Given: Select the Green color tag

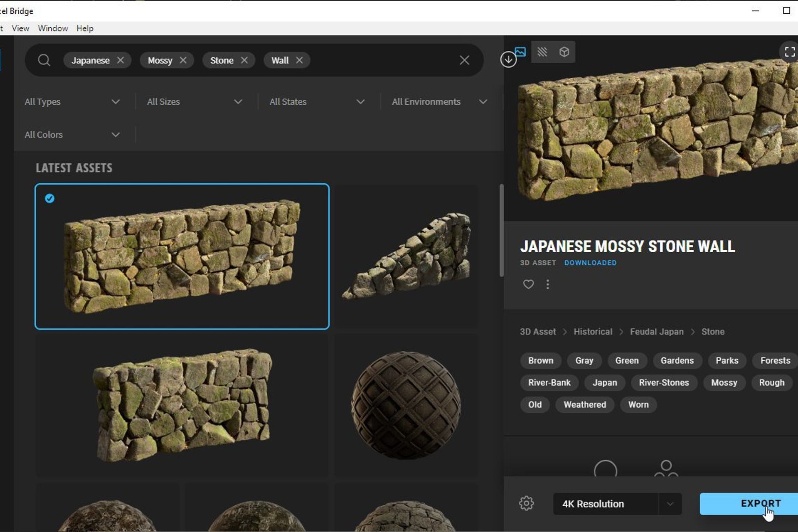Looking at the screenshot, I should (627, 360).
